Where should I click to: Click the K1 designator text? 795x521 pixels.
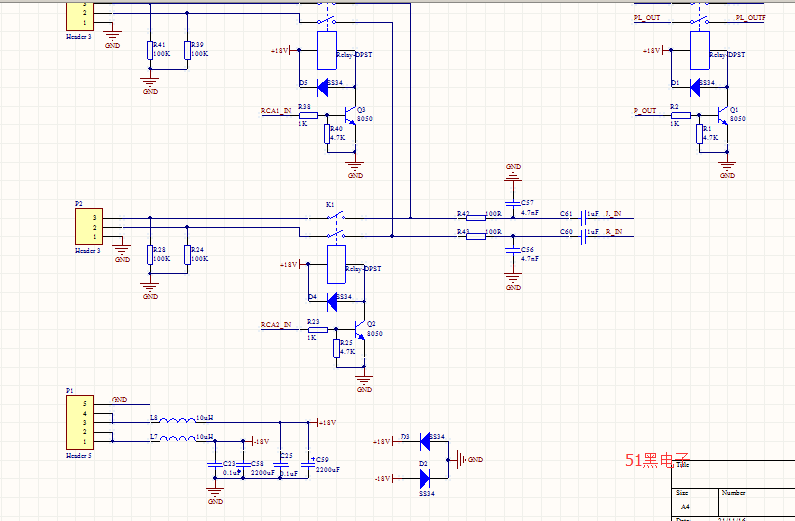coord(330,204)
